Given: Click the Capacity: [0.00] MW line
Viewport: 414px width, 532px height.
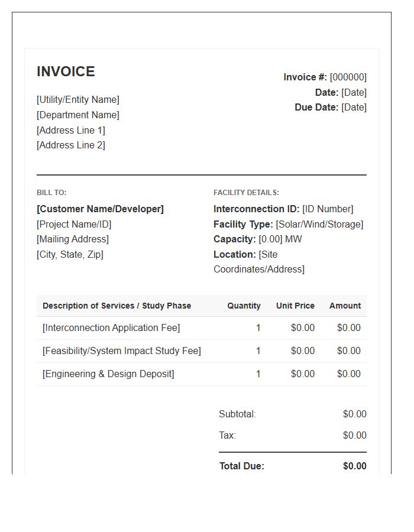Looking at the screenshot, I should pos(257,239).
